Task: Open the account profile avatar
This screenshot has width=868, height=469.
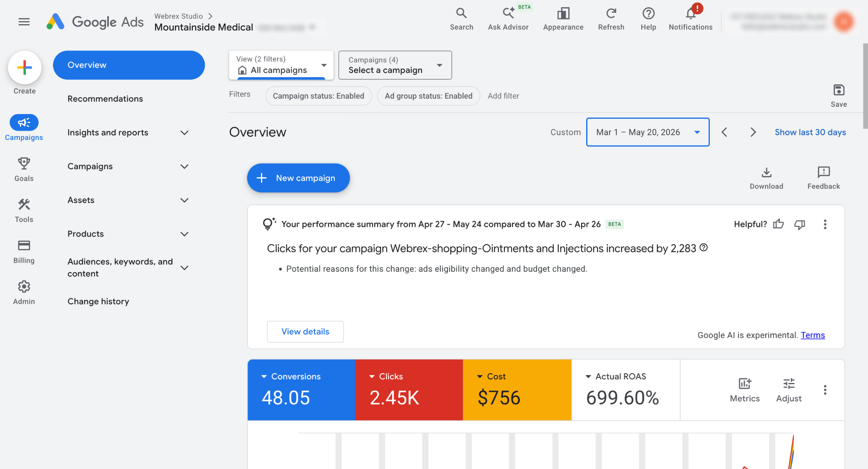Action: pyautogui.click(x=843, y=22)
